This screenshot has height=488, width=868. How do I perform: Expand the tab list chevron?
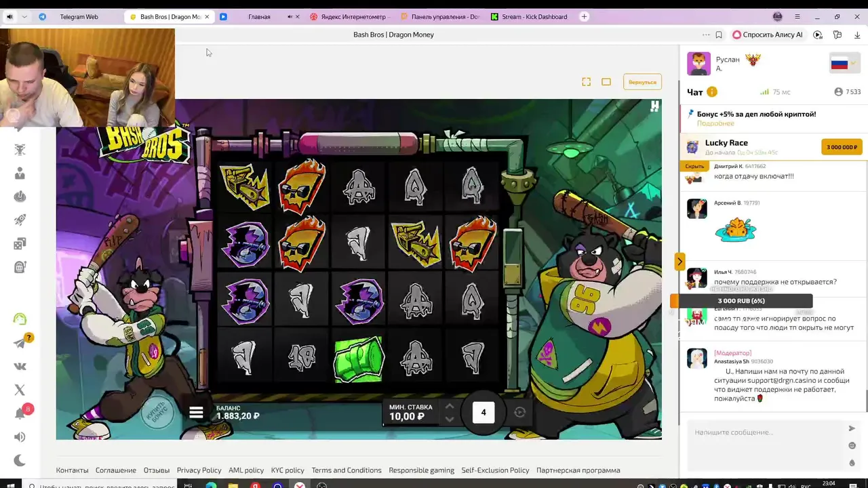(x=24, y=17)
